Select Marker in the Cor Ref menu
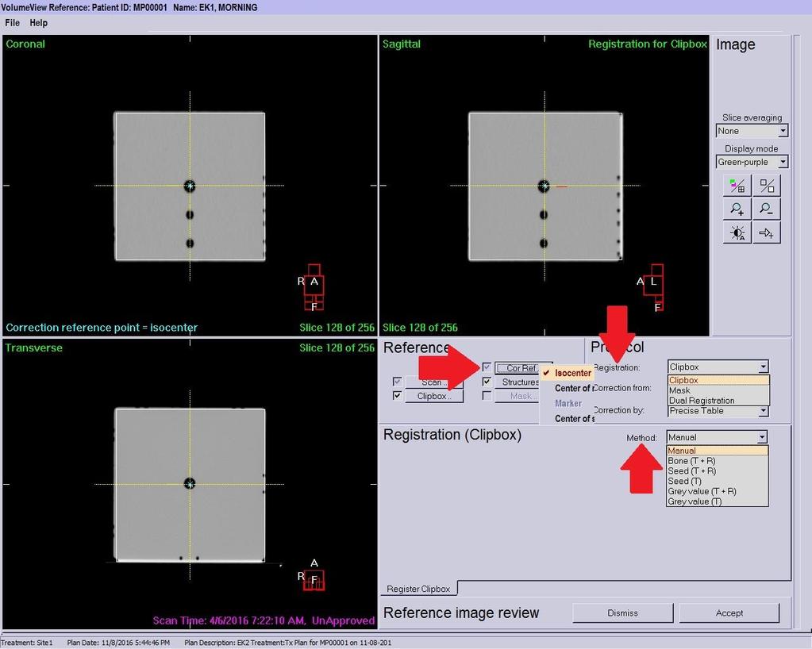This screenshot has height=649, width=812. point(567,403)
